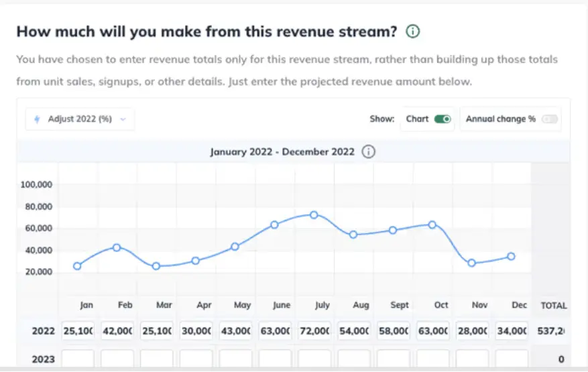Click the 2022 May field showing 43,000
The image size is (588, 372).
click(235, 331)
